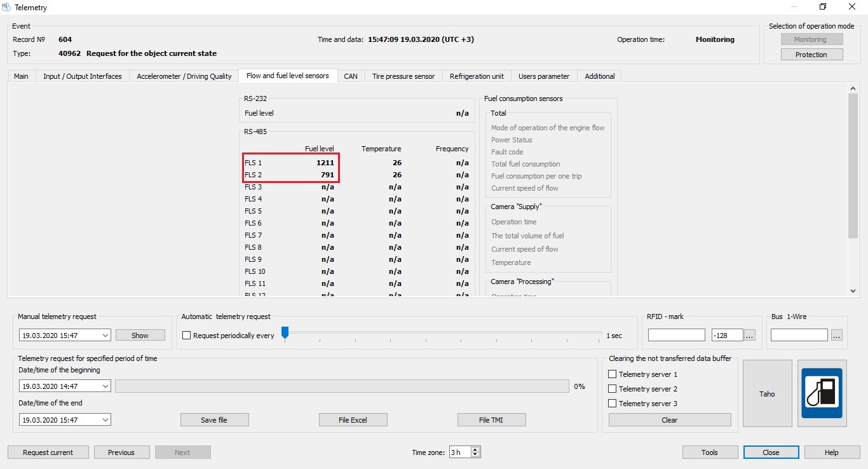868x469 pixels.
Task: Open the "Date/time of the beginning" dropdown
Action: pyautogui.click(x=105, y=386)
